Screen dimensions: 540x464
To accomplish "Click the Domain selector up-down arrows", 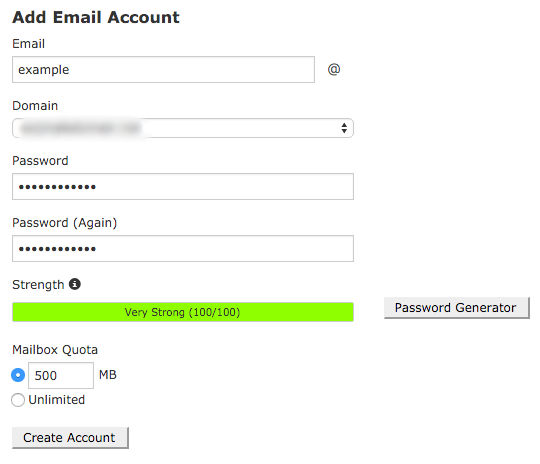I will click(344, 128).
